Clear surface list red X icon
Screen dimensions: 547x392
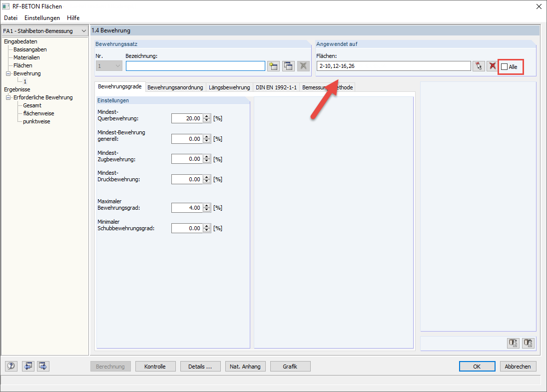[492, 66]
